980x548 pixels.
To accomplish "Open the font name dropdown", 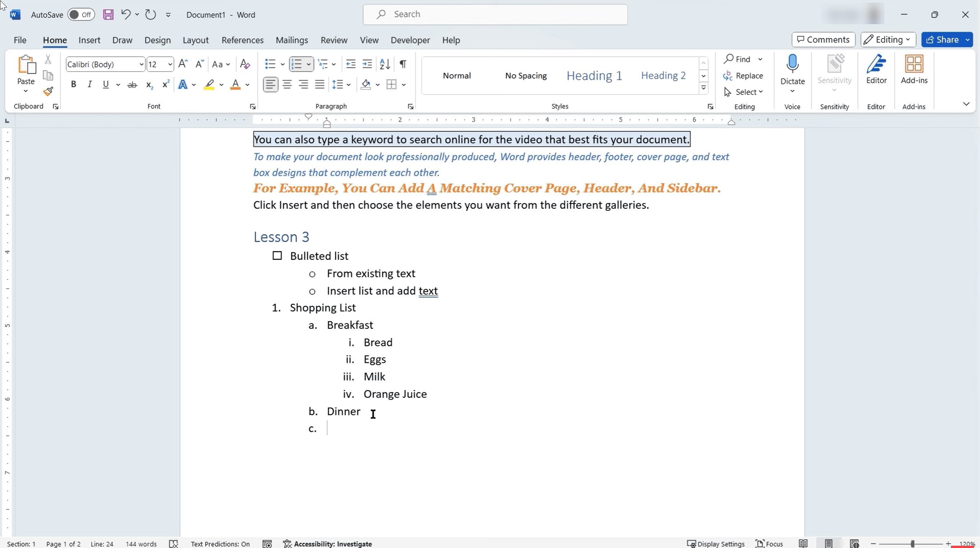I will coord(141,64).
